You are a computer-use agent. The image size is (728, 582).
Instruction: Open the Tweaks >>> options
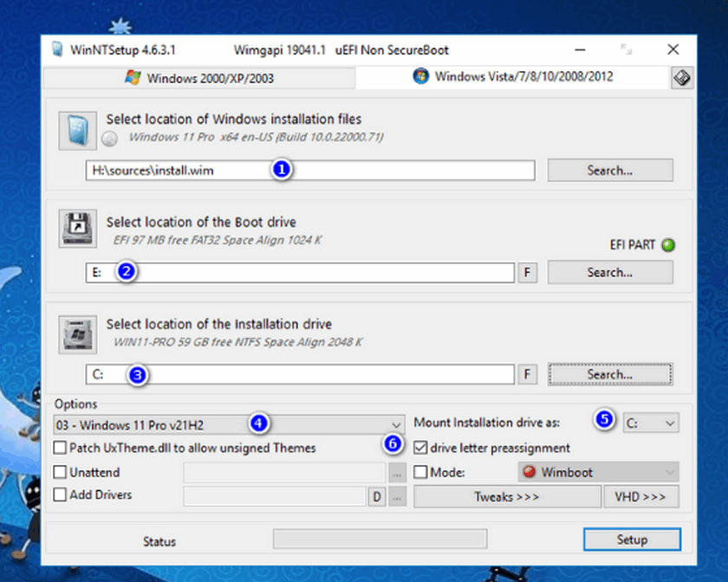[x=507, y=497]
